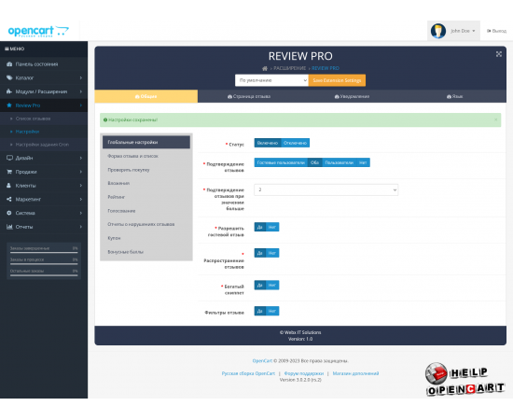This screenshot has height=420, width=513.
Task: Click the user icon beside Клиенты
Action: pyautogui.click(x=8, y=186)
